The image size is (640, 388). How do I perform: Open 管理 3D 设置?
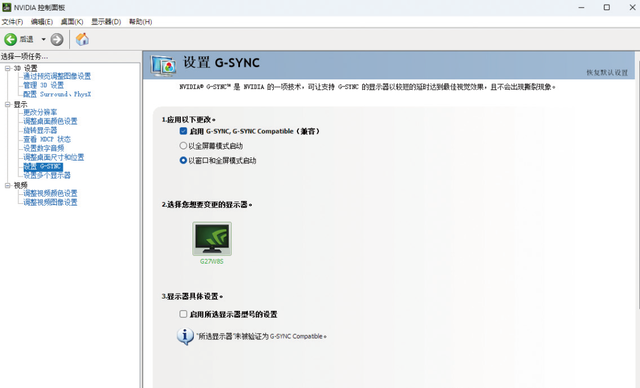[43, 85]
